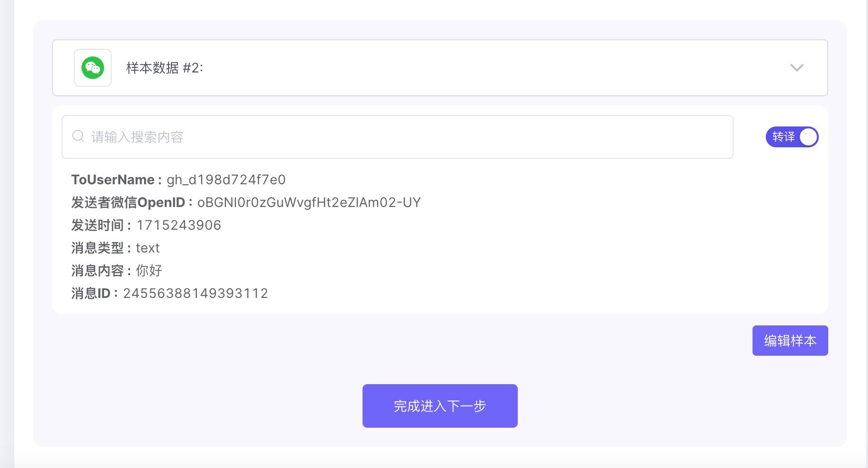Click the message type value text
The width and height of the screenshot is (868, 468).
coord(148,248)
